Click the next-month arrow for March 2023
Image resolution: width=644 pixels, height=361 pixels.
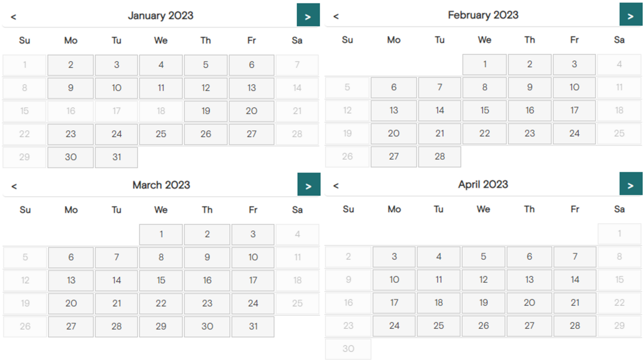(309, 184)
